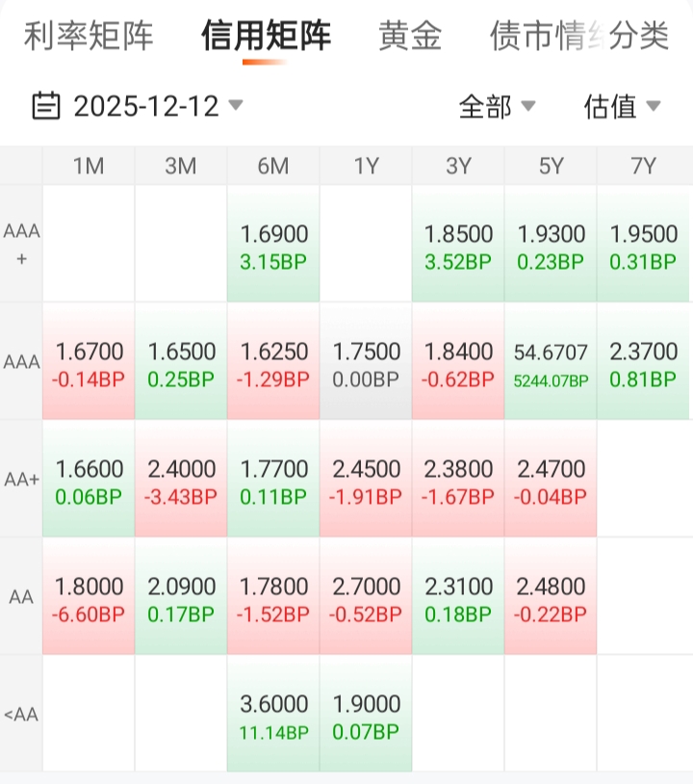Switch to the 利率矩阵 tab

pos(89,36)
